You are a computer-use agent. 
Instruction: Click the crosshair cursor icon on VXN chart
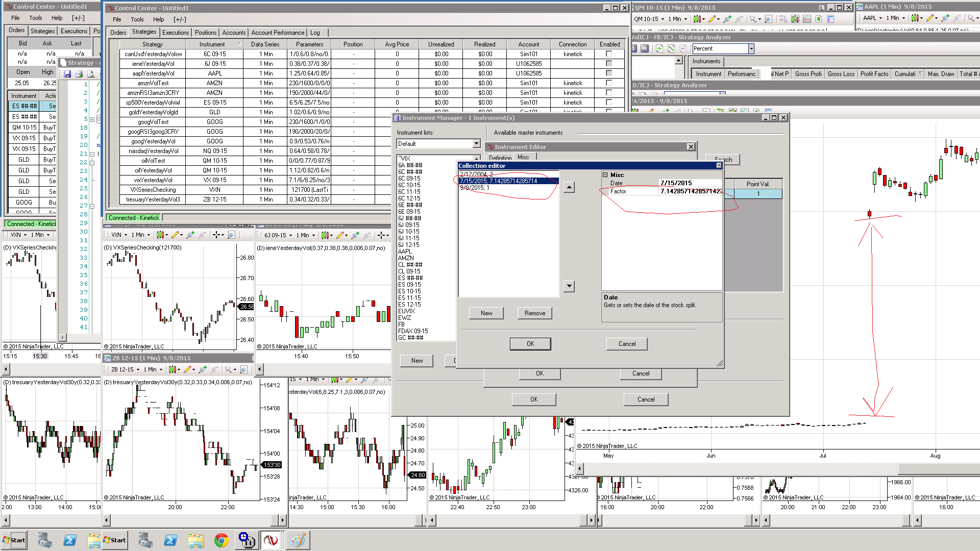(x=216, y=235)
